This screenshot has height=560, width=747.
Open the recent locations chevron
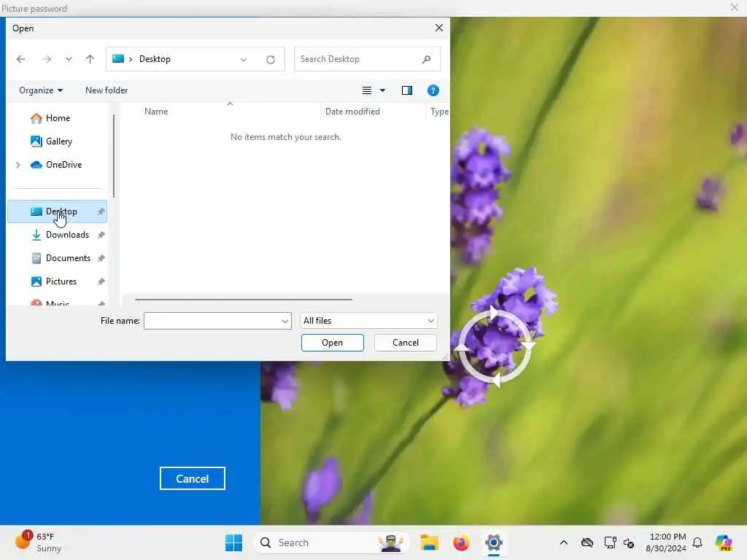pyautogui.click(x=69, y=59)
